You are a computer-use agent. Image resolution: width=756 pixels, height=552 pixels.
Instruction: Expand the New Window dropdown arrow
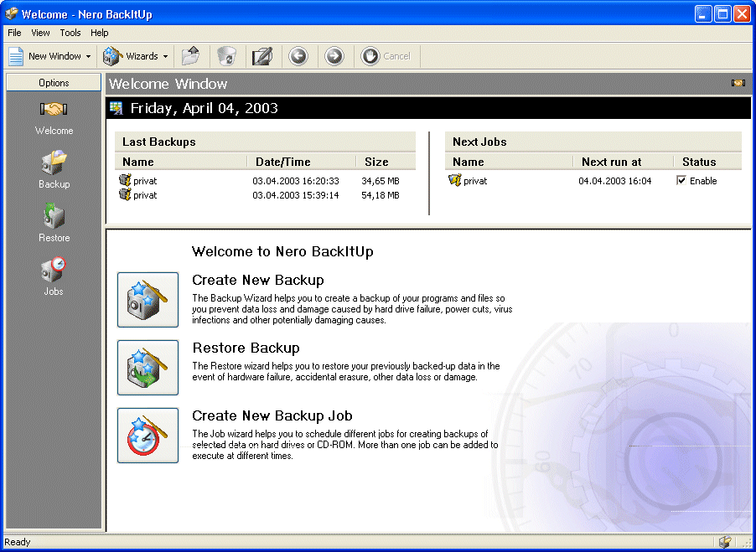88,56
